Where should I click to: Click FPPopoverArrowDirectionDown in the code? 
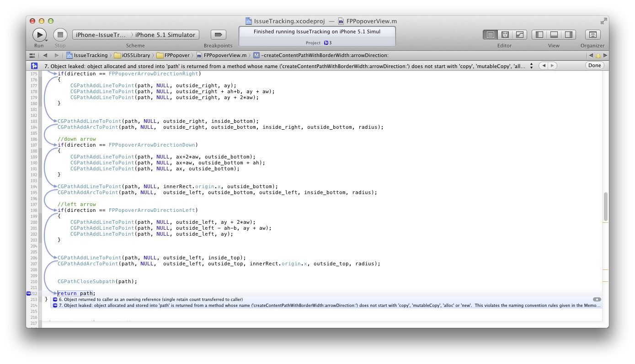(x=151, y=145)
